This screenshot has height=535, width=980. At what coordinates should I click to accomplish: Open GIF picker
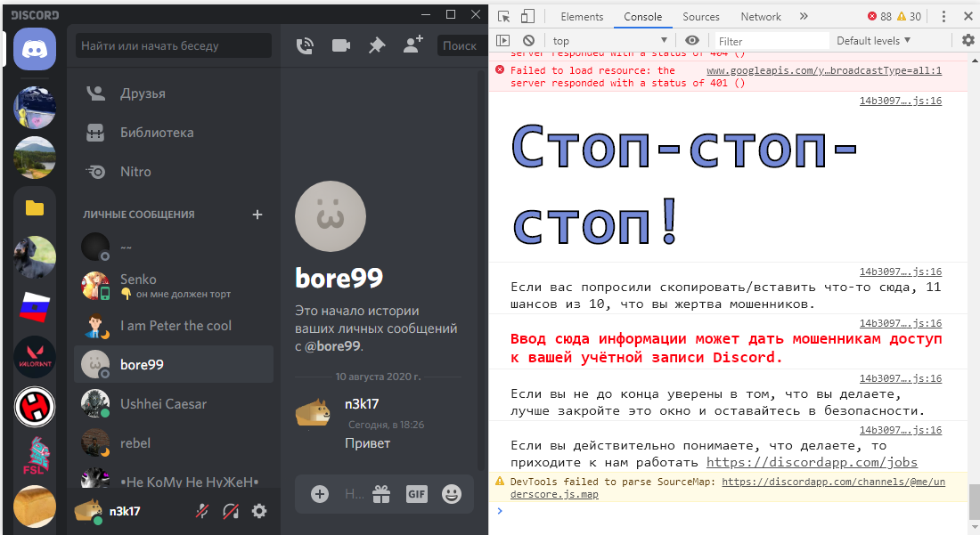[x=417, y=494]
